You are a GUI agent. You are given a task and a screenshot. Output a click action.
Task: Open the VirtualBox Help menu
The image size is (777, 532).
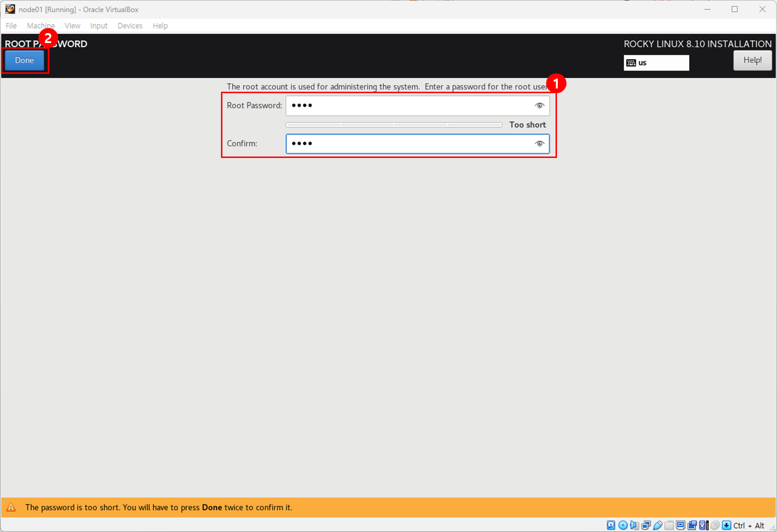tap(160, 26)
